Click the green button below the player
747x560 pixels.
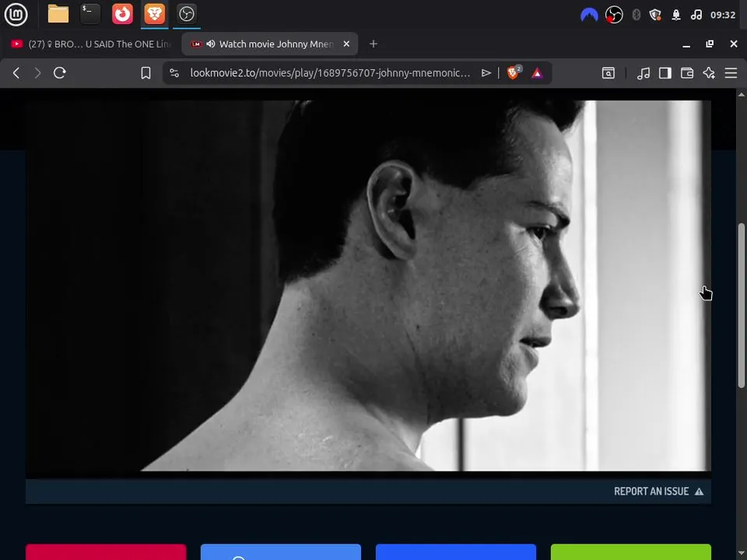[x=631, y=552]
